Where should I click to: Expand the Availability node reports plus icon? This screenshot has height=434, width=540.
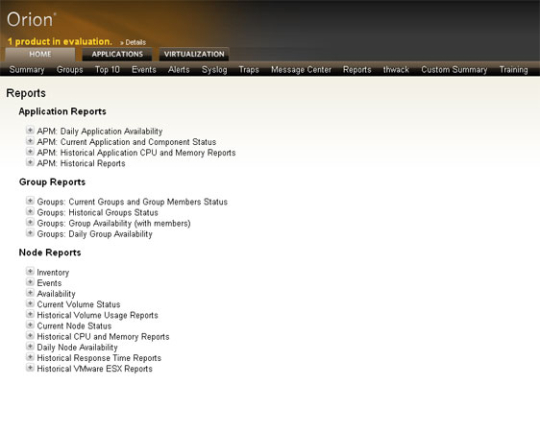point(30,293)
